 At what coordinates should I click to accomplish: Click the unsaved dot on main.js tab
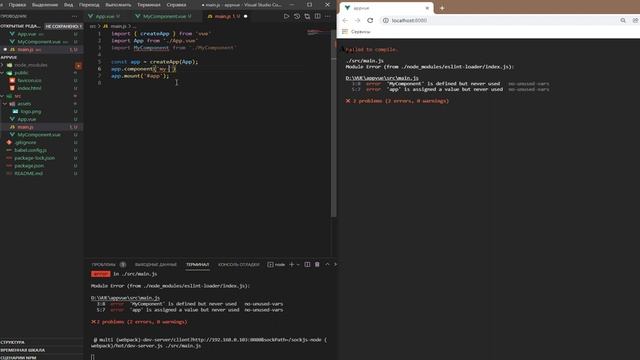[246, 16]
